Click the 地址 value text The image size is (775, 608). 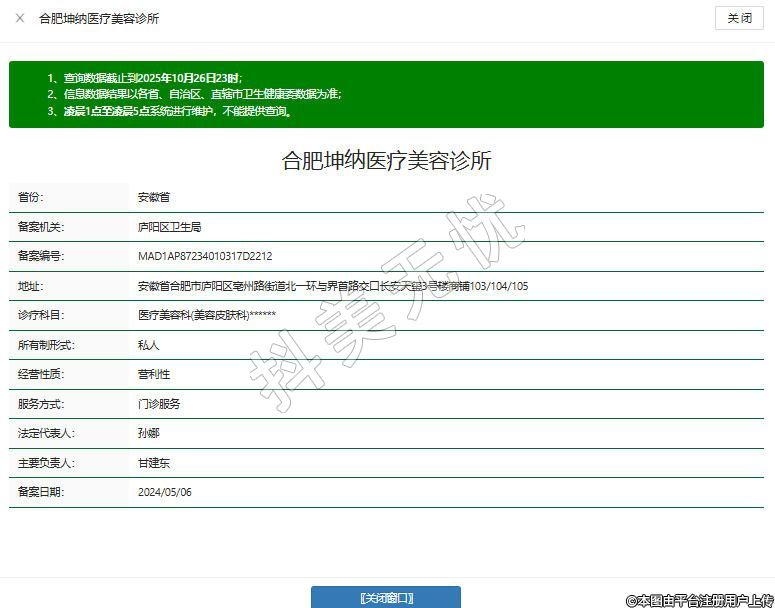(332, 286)
